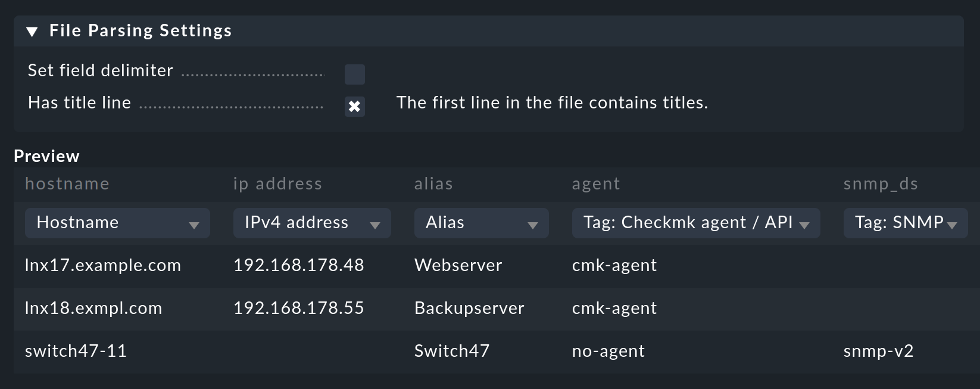Viewport: 980px width, 389px height.
Task: Click the snmp-v2 value cell
Action: click(x=878, y=351)
